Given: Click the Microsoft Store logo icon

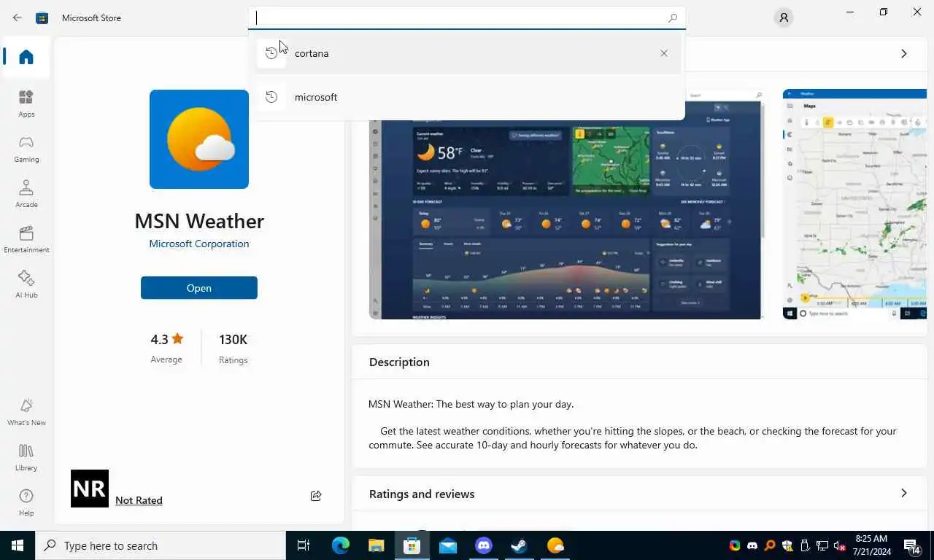Looking at the screenshot, I should click(42, 17).
